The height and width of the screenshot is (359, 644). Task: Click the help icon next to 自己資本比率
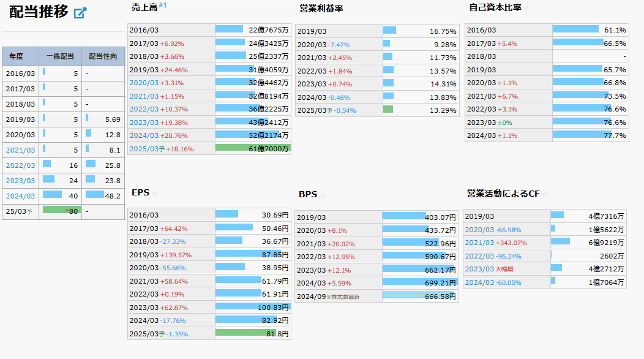point(527,9)
